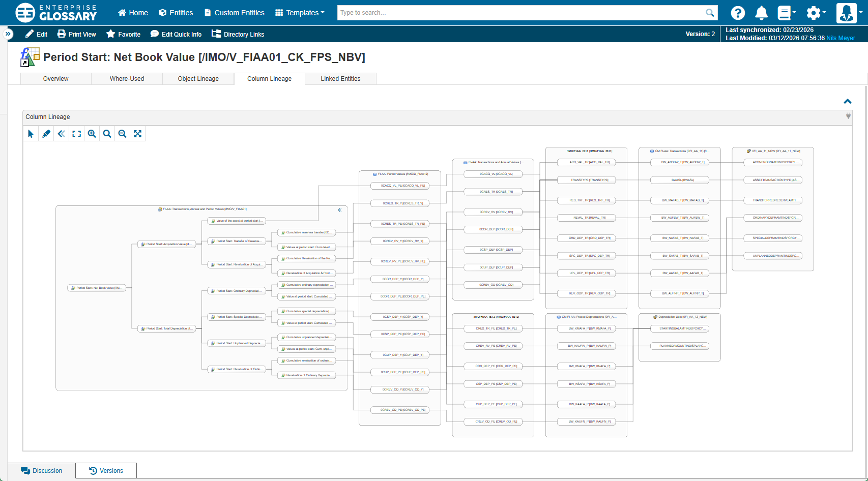Expand diagram to fullscreen with arrows icon
This screenshot has width=868, height=481.
pyautogui.click(x=137, y=134)
